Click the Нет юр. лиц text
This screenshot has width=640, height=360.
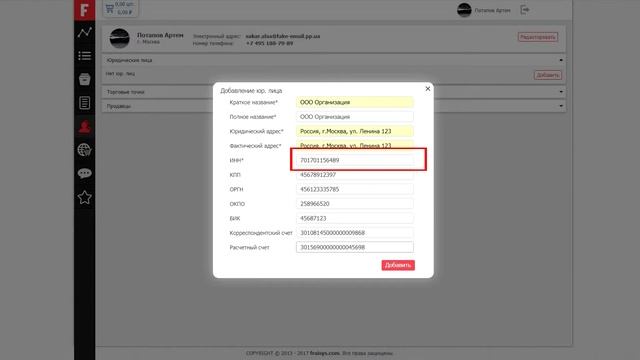tap(120, 73)
